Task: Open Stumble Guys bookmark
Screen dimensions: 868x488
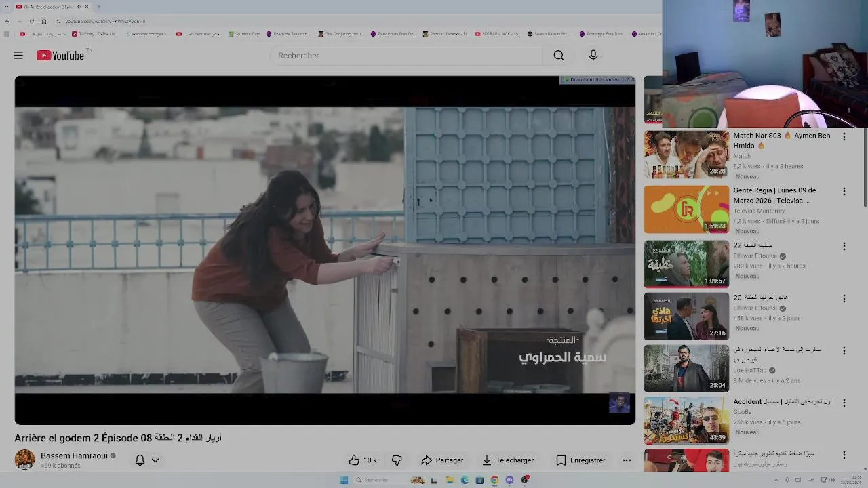Action: point(245,33)
